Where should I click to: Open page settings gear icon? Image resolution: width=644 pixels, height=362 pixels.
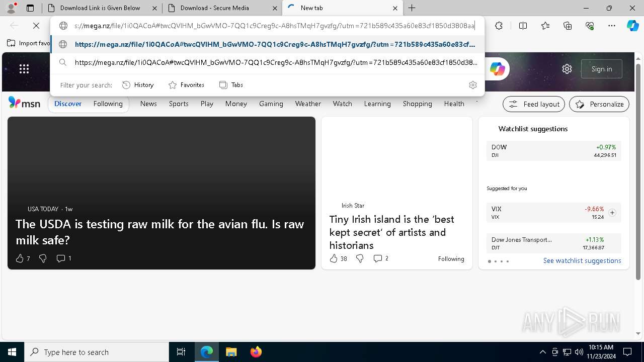pyautogui.click(x=567, y=69)
